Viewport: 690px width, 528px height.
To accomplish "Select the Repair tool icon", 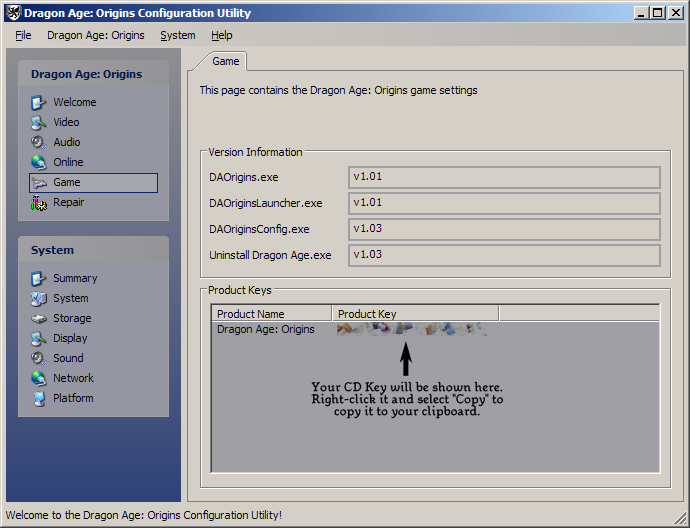I will pyautogui.click(x=39, y=202).
